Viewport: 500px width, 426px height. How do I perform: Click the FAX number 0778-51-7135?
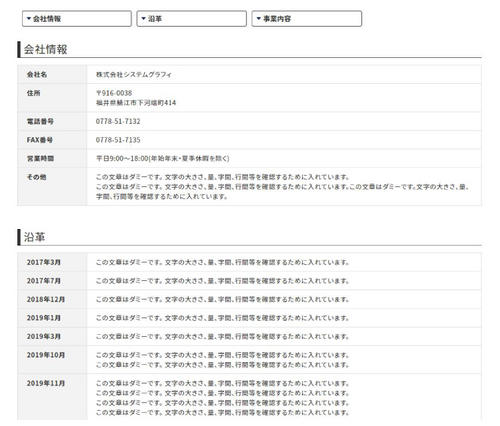point(118,140)
